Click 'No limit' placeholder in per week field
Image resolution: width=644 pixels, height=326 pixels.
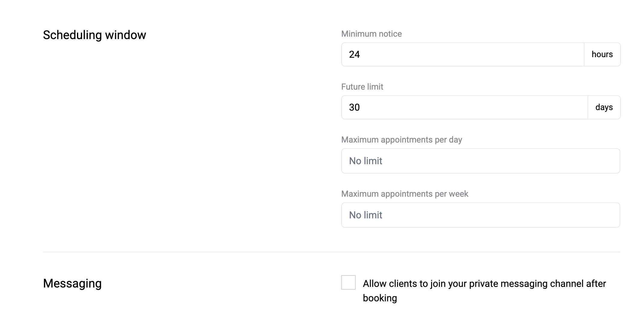tap(366, 215)
